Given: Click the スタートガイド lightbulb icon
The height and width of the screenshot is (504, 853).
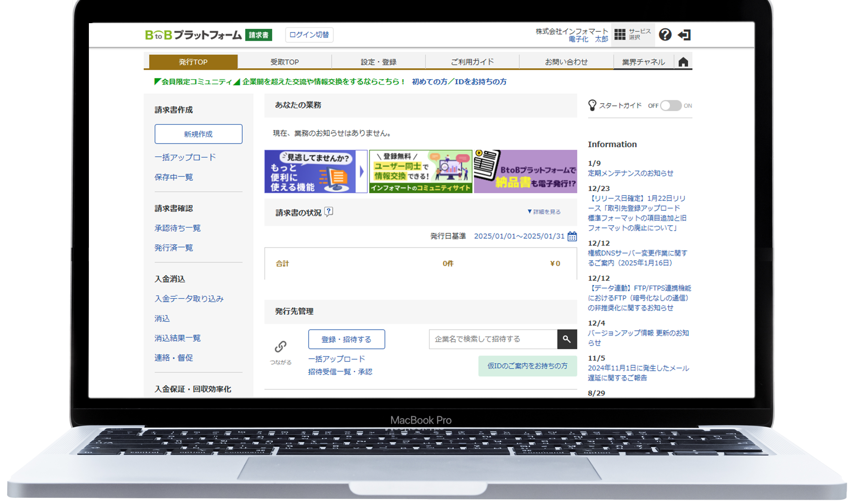Looking at the screenshot, I should (x=592, y=105).
